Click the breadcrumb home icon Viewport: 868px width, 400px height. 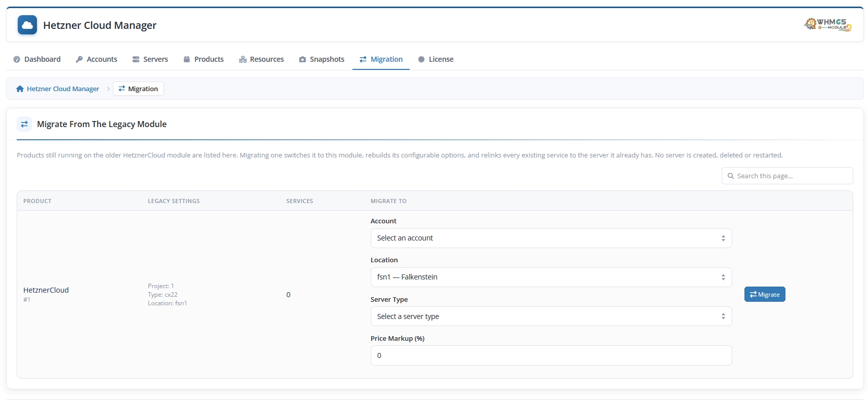(20, 89)
